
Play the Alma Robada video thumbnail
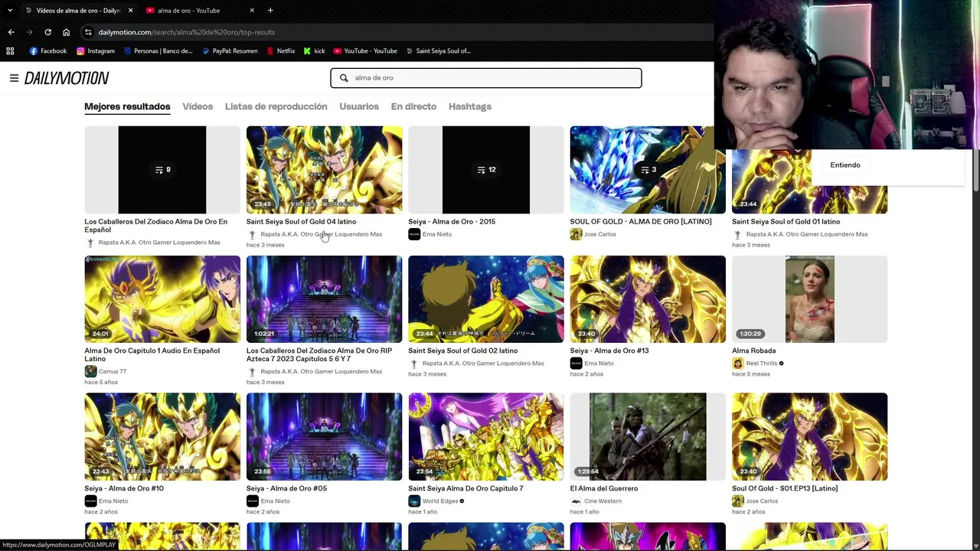pyautogui.click(x=809, y=299)
